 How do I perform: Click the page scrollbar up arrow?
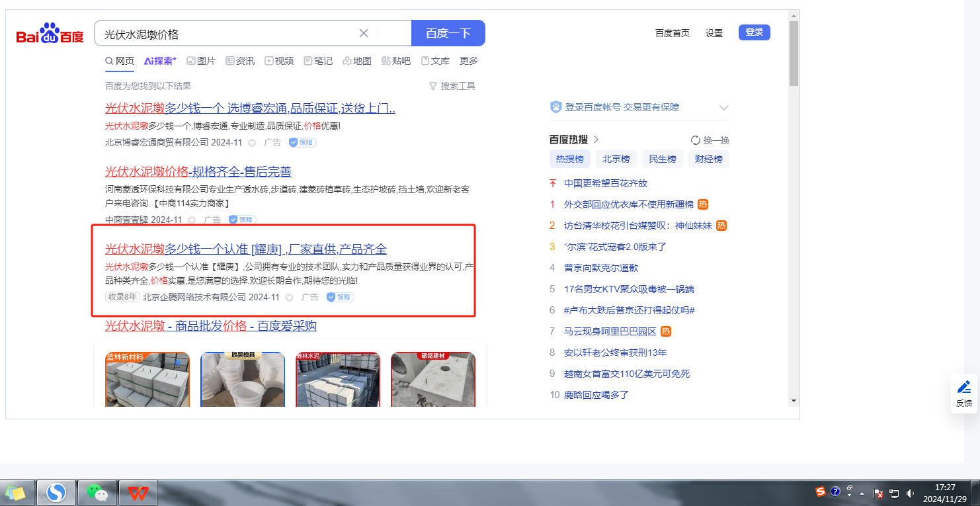[x=794, y=15]
